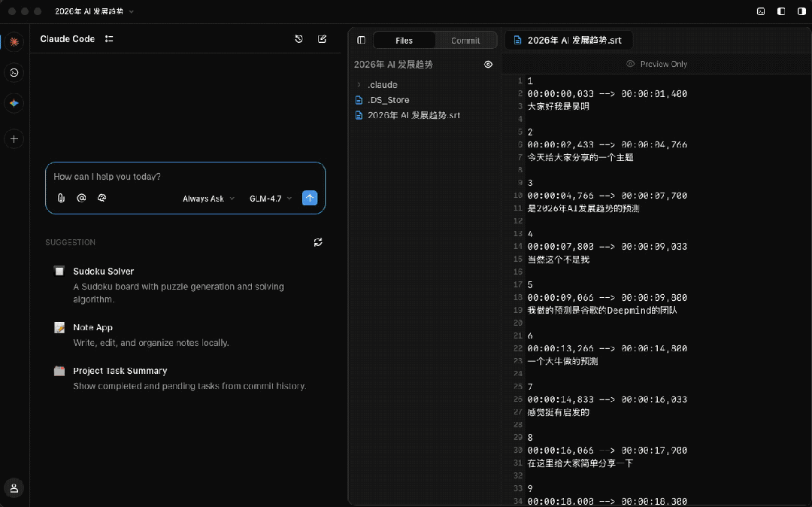This screenshot has height=507, width=812.
Task: Send the message with the blue arrow button
Action: pyautogui.click(x=310, y=198)
